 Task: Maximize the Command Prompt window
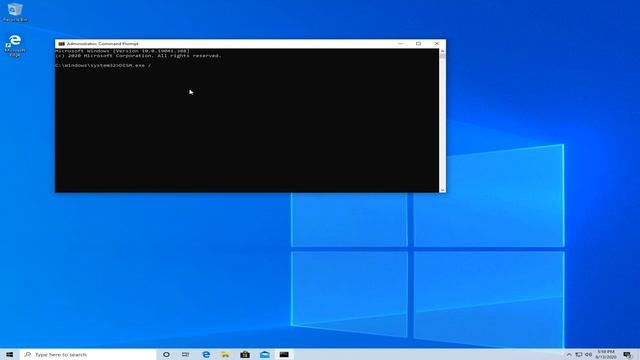[418, 44]
